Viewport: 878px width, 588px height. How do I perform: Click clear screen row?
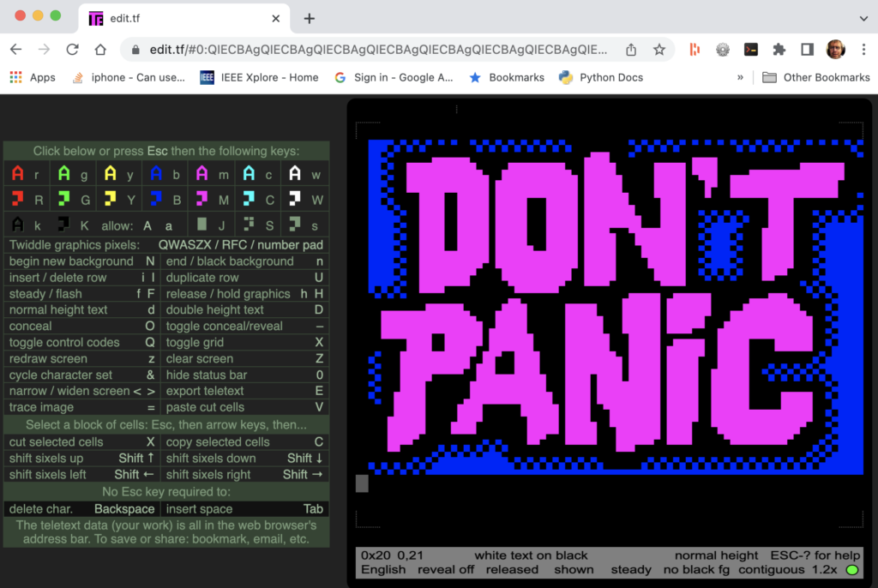[244, 358]
